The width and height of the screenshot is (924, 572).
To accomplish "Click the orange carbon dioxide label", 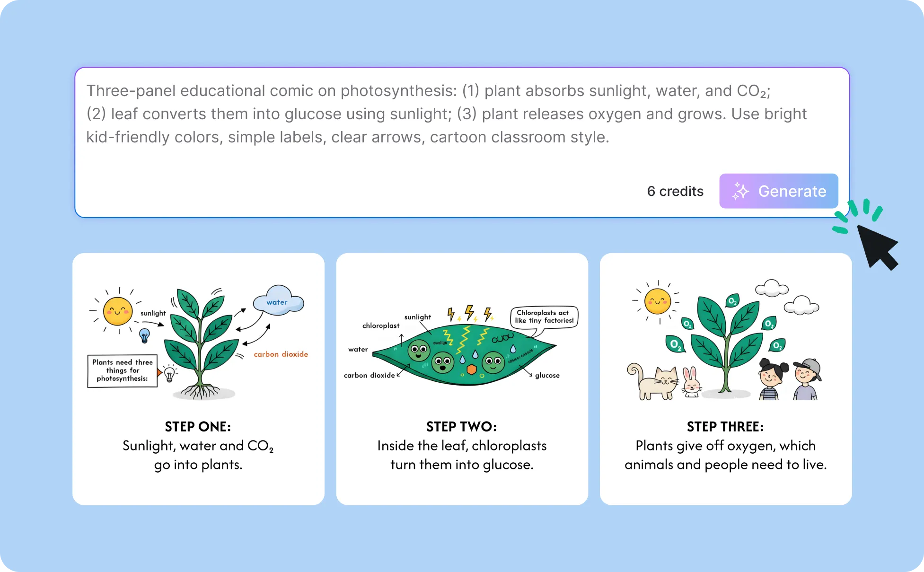I will click(x=281, y=354).
